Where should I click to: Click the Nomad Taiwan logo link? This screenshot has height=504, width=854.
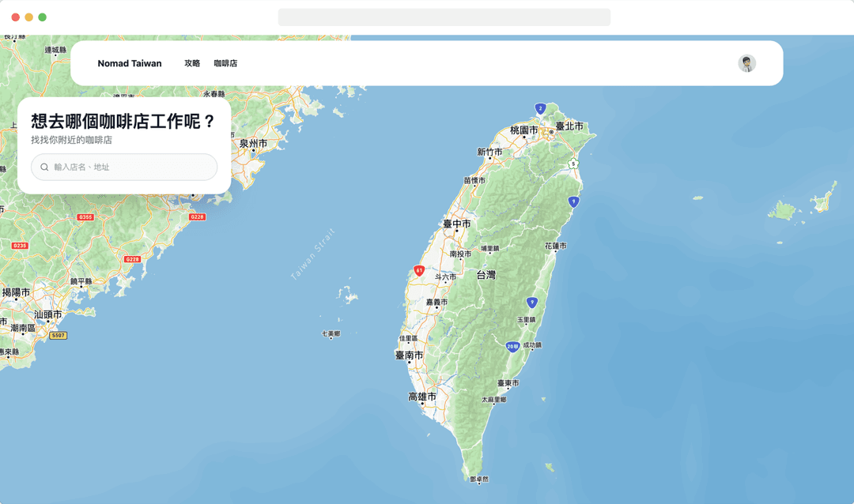click(130, 63)
